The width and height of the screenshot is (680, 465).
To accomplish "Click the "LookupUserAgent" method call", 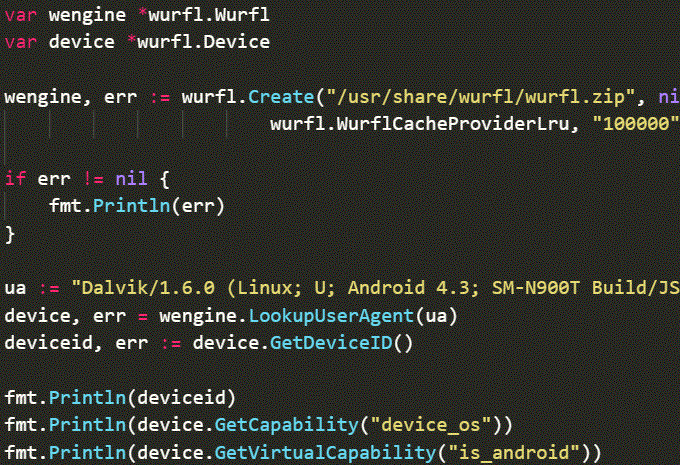I will (x=331, y=315).
